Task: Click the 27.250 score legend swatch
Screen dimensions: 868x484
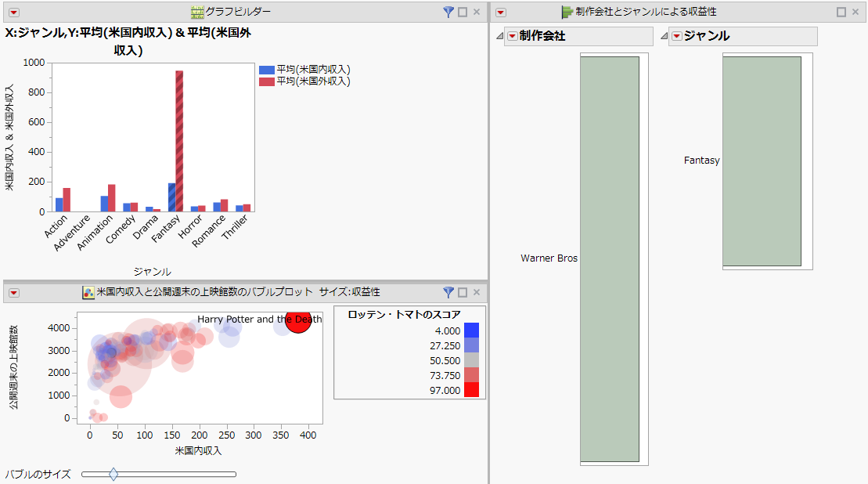Action: (471, 345)
